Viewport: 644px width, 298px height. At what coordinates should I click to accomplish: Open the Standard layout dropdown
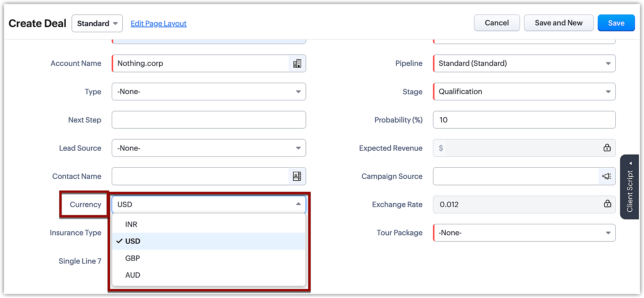(97, 23)
